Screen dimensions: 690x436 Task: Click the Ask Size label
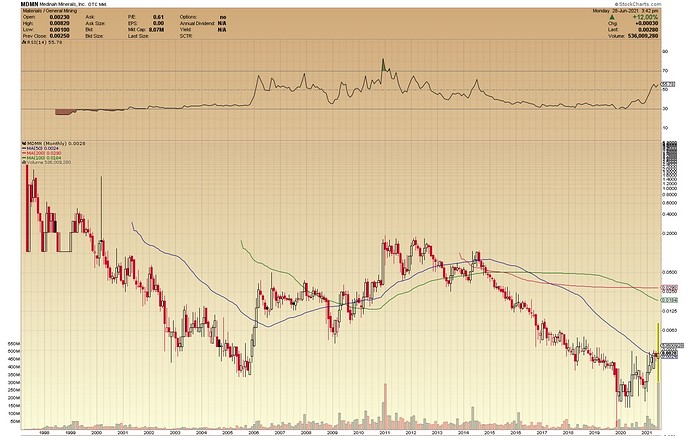pyautogui.click(x=94, y=23)
